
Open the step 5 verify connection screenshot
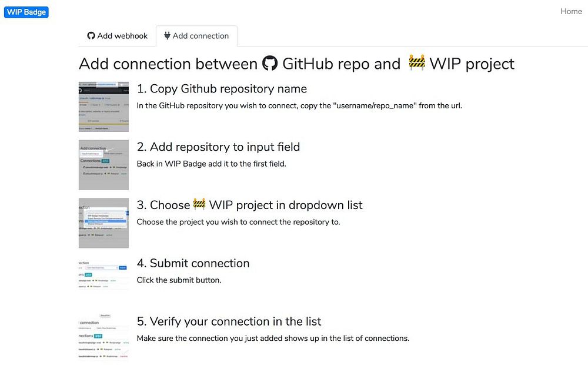coord(103,337)
